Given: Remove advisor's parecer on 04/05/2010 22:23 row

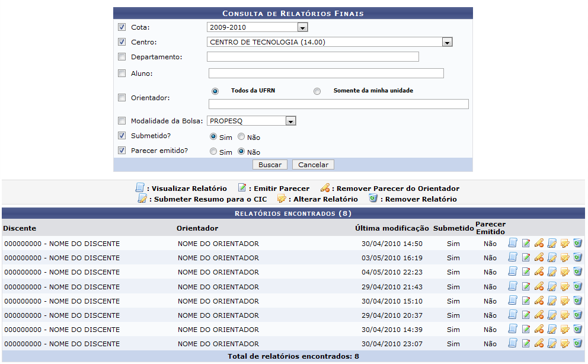Looking at the screenshot, I should [539, 272].
